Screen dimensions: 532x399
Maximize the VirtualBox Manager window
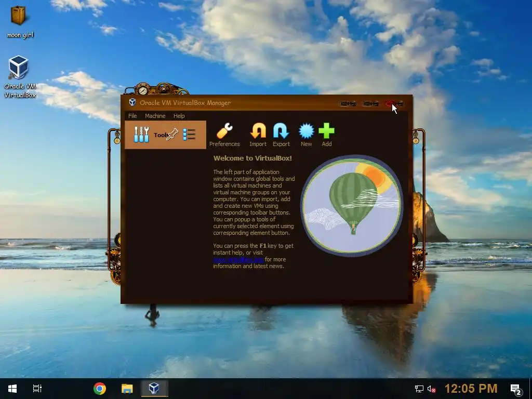371,103
